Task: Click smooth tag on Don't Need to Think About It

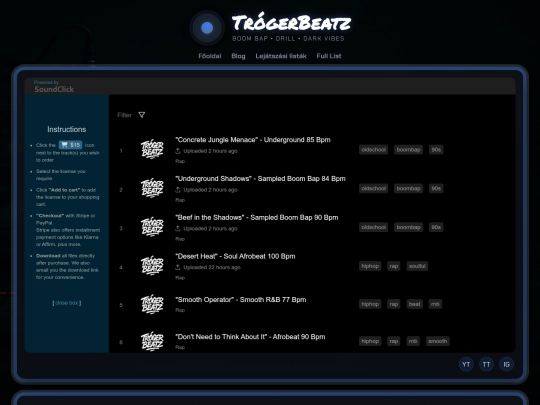Action: [438, 341]
